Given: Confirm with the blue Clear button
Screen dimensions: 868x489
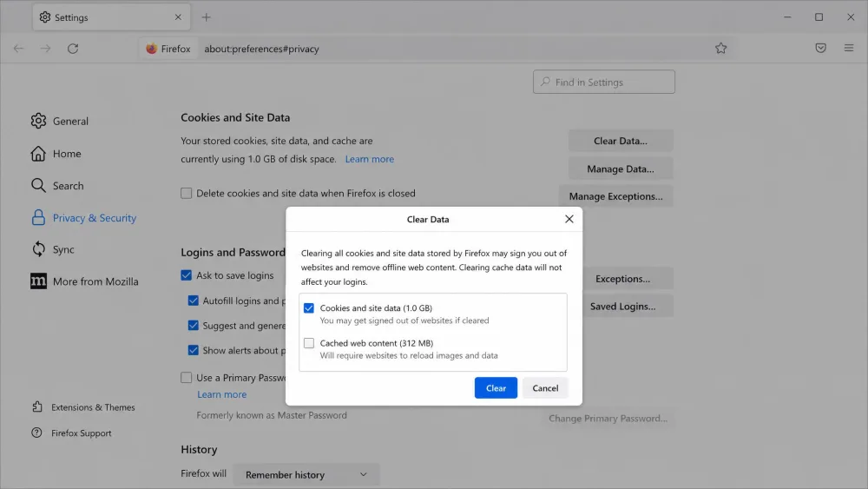Looking at the screenshot, I should tap(496, 388).
